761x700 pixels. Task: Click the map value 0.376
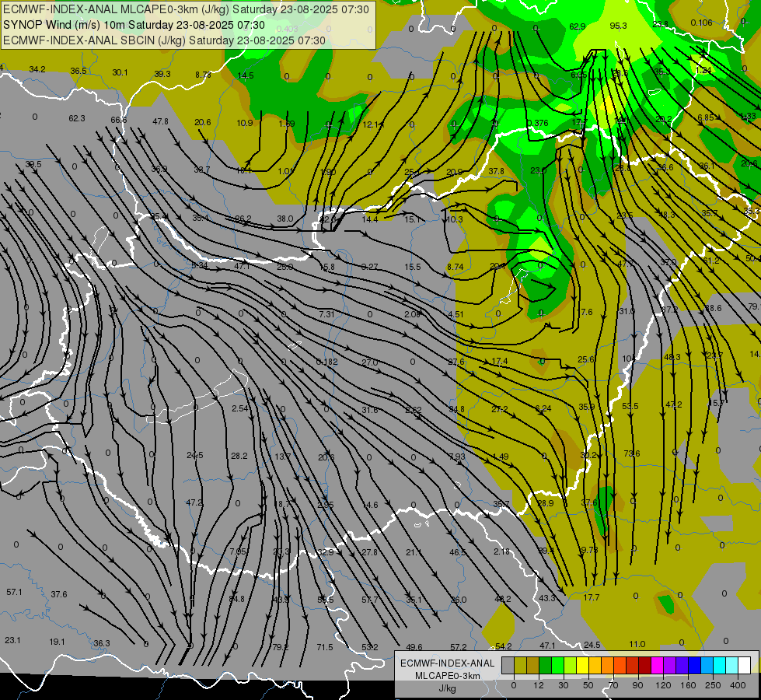click(537, 123)
